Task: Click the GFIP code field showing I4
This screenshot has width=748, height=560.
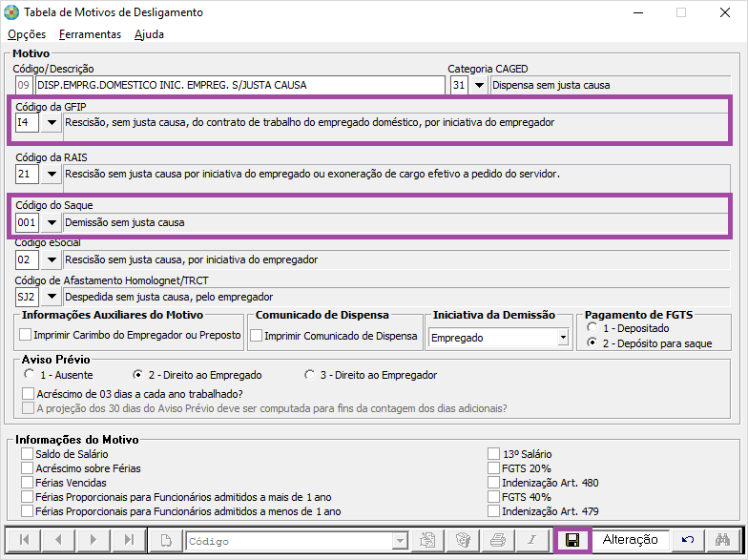Action: tap(27, 122)
